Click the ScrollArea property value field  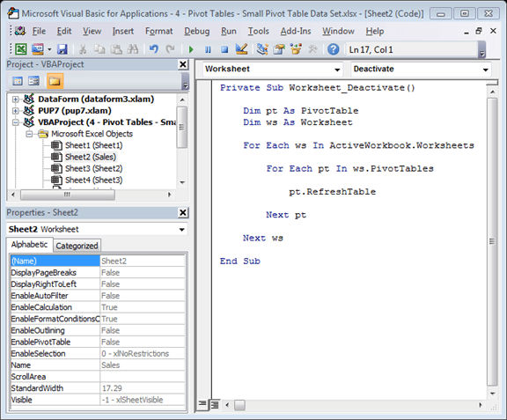(143, 377)
